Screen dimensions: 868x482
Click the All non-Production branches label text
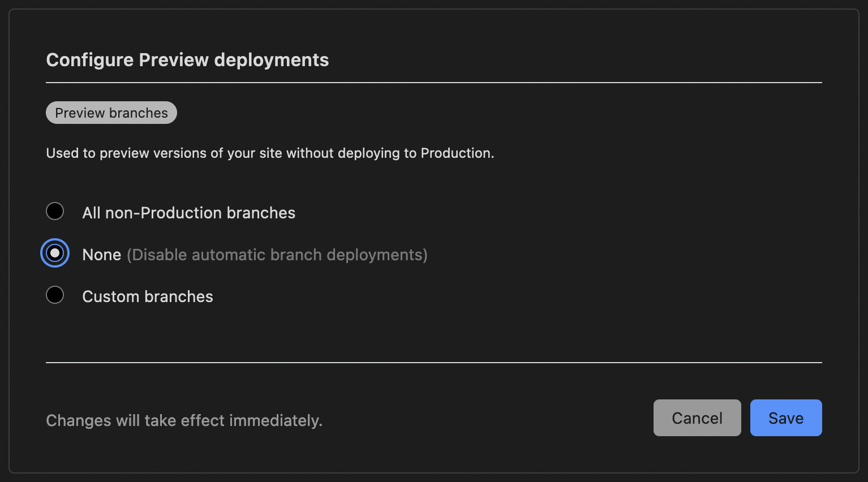[189, 213]
